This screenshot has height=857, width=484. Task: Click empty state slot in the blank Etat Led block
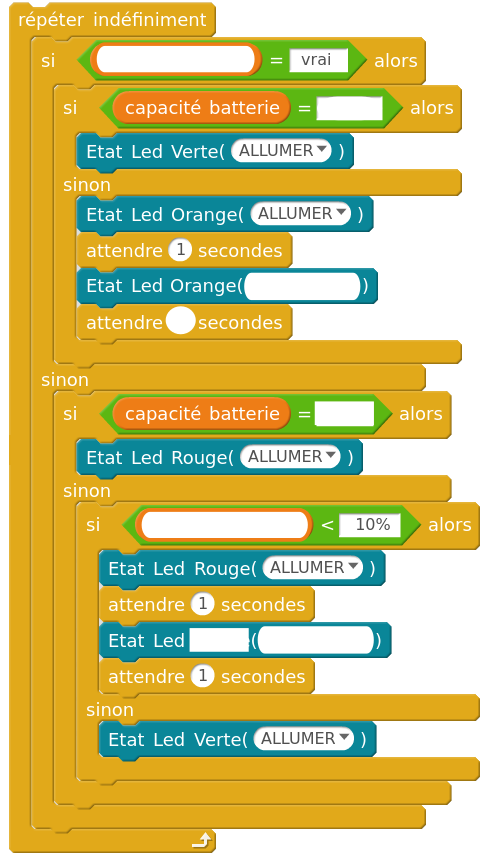[316, 641]
